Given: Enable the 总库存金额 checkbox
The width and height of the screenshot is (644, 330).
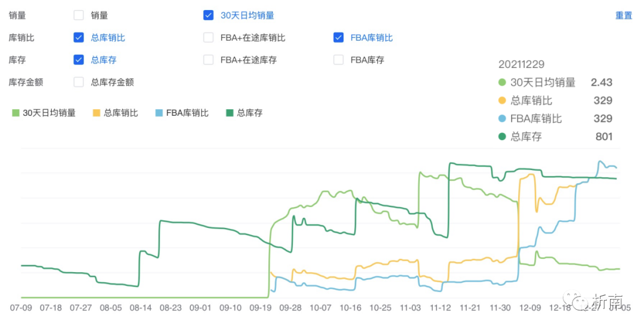Looking at the screenshot, I should click(79, 82).
